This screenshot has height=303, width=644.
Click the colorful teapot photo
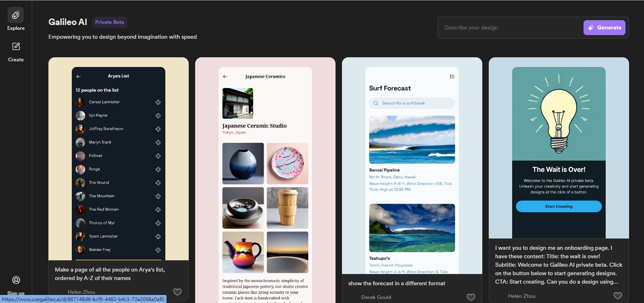[243, 252]
